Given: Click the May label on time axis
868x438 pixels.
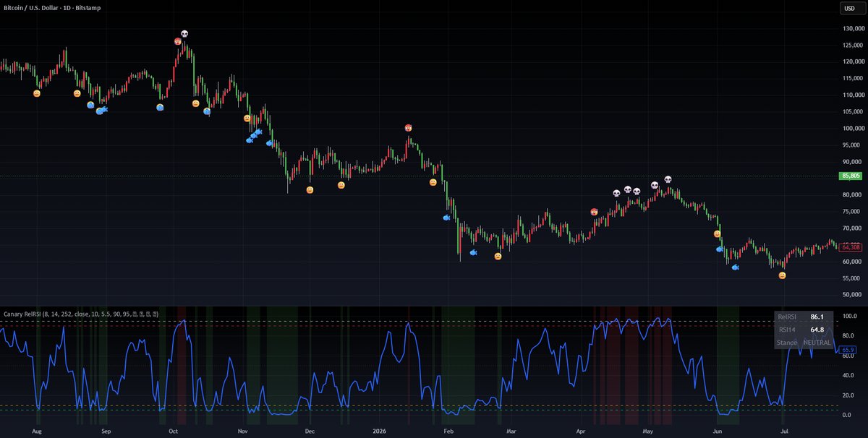Looking at the screenshot, I should pyautogui.click(x=648, y=431).
